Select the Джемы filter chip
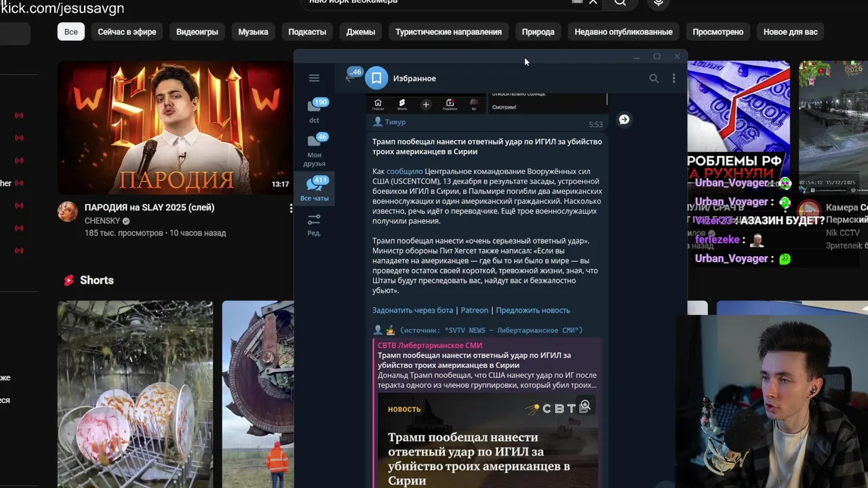The height and width of the screenshot is (488, 868). pyautogui.click(x=361, y=32)
